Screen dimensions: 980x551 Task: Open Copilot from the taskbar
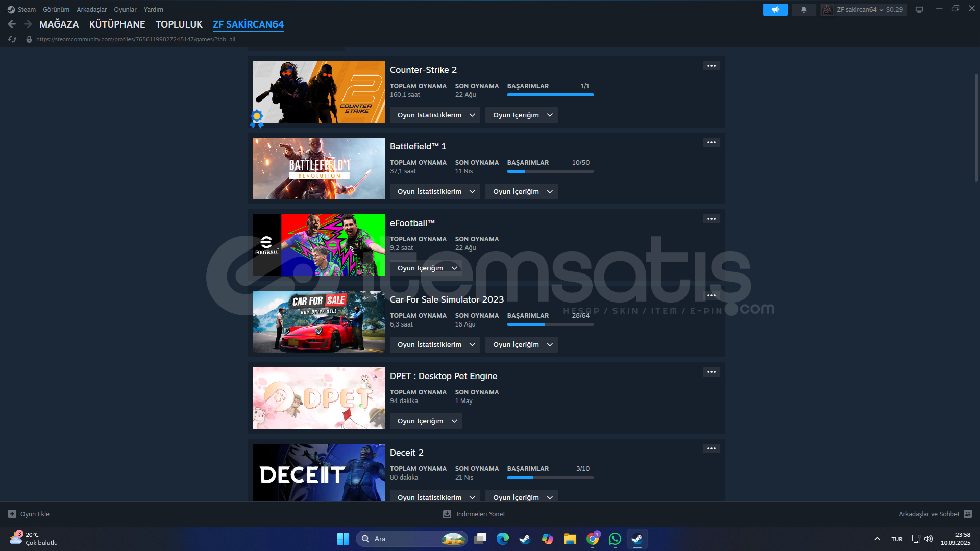[548, 539]
